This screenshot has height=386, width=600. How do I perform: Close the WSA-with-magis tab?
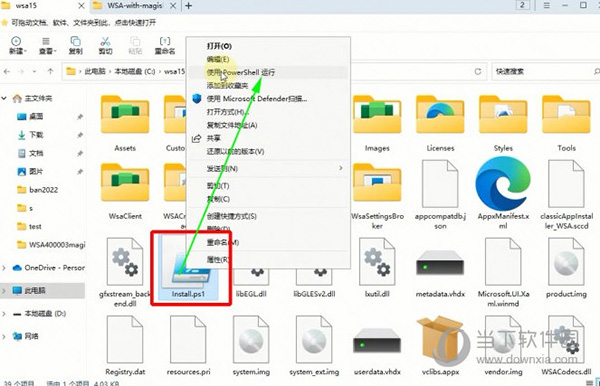(x=173, y=6)
